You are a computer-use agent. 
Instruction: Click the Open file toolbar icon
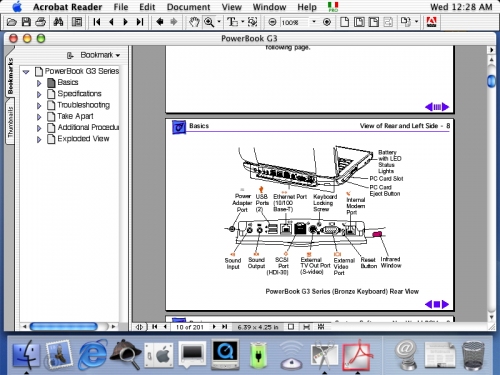click(x=12, y=22)
